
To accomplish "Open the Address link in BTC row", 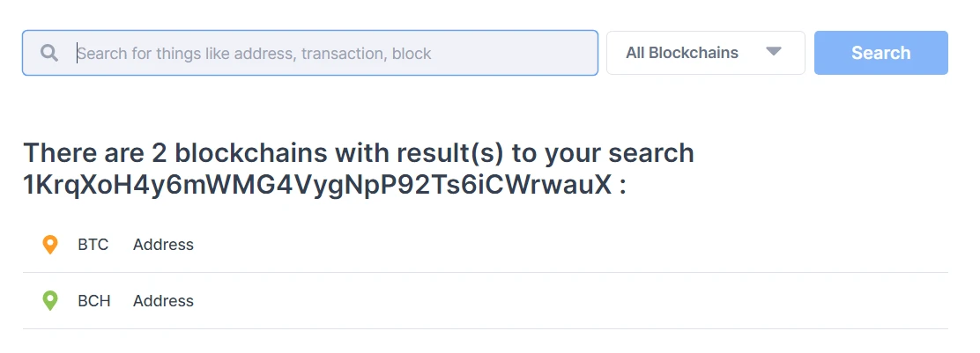I will tap(163, 245).
